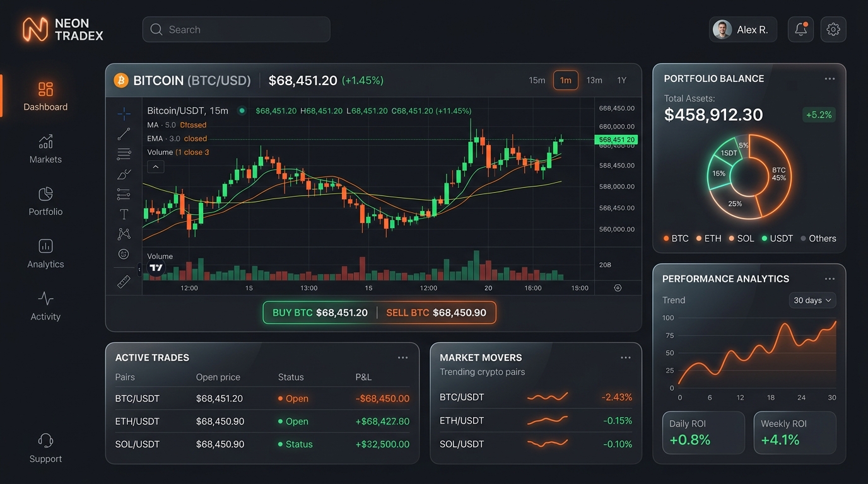Open Alex R. user profile

[743, 30]
